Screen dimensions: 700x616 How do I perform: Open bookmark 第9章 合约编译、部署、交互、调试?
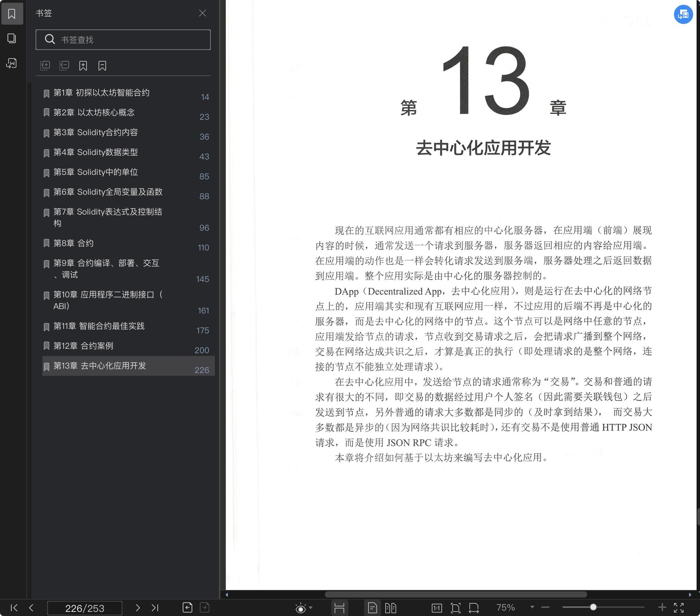[x=128, y=269]
